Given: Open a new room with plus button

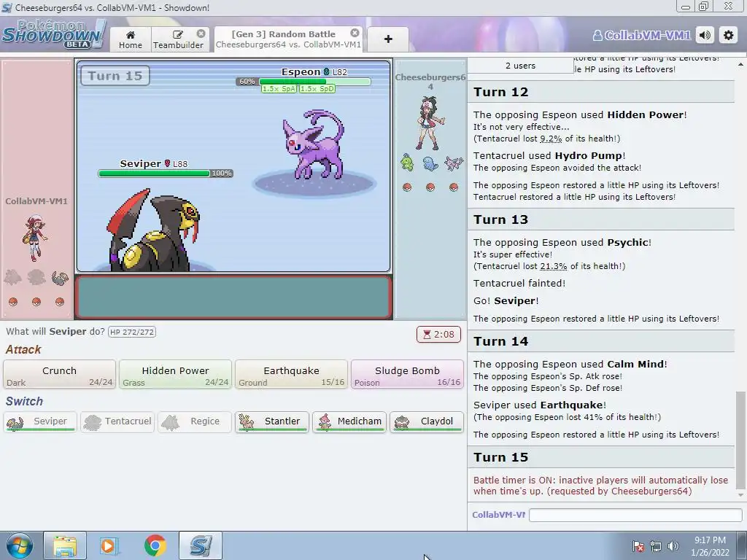Looking at the screenshot, I should point(388,39).
